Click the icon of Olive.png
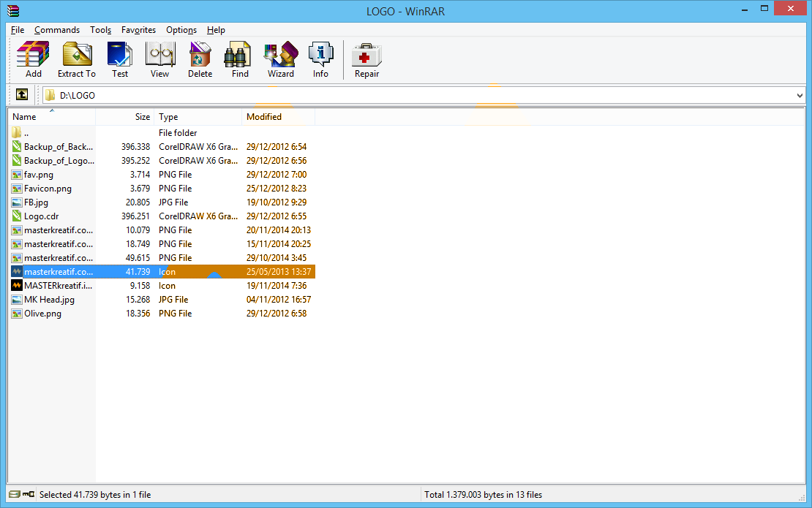The image size is (812, 508). pos(17,314)
